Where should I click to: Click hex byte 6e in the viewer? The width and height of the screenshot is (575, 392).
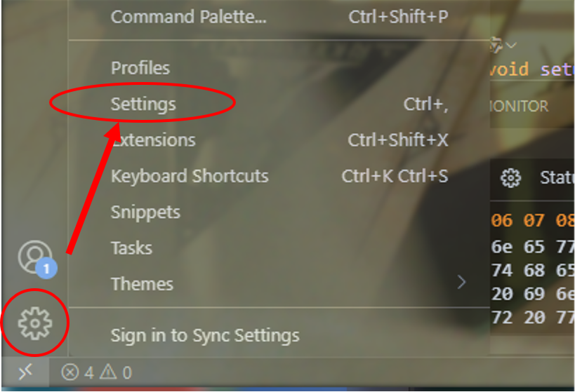tap(501, 246)
